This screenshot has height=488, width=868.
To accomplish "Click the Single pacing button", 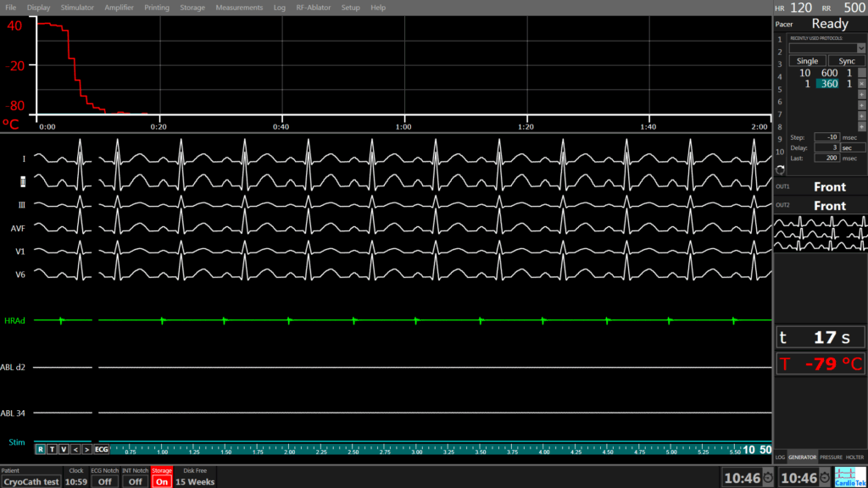I will click(808, 61).
